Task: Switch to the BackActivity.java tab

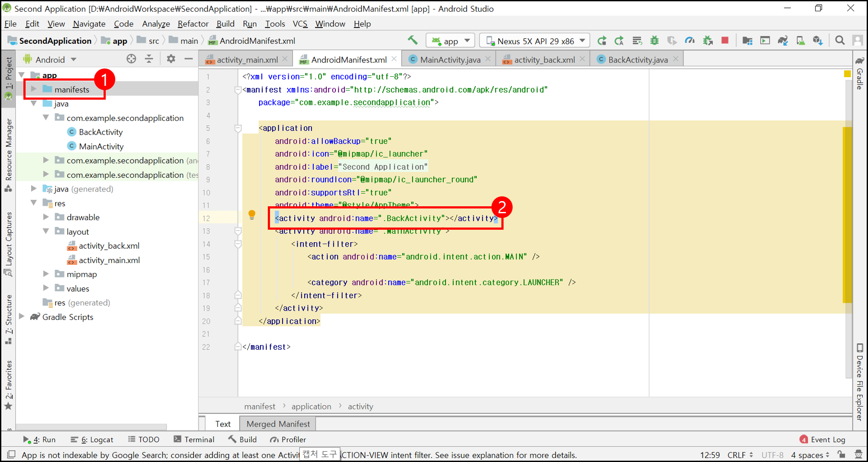Action: [637, 60]
